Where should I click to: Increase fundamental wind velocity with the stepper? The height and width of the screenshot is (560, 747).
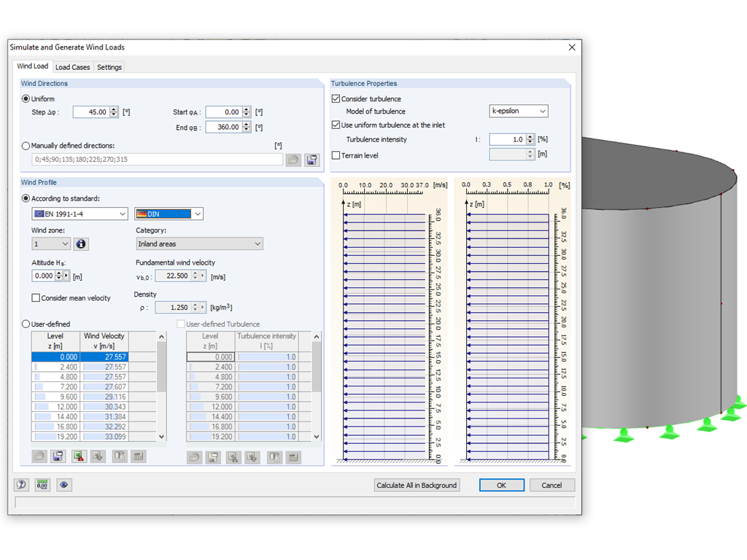193,273
